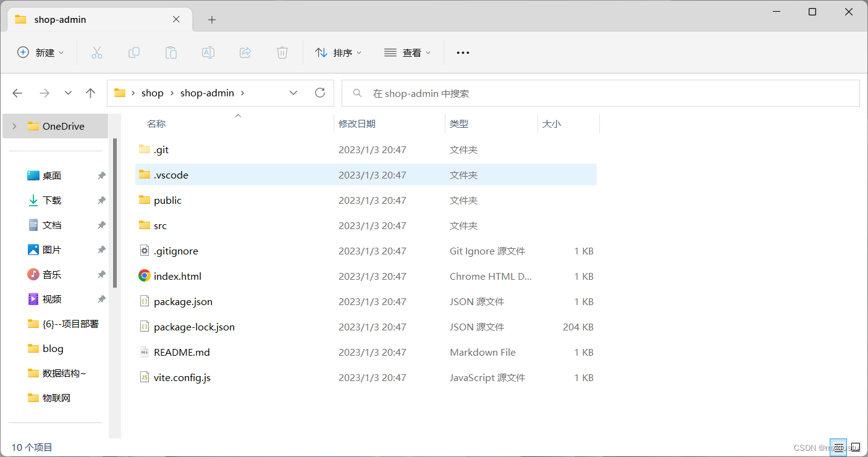
Task: Open the 新建 (New) dropdown
Action: click(40, 52)
